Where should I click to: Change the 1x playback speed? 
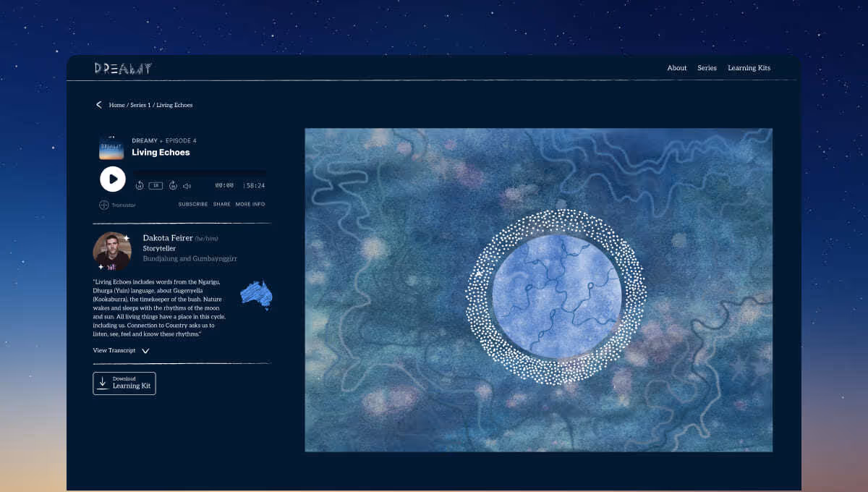pyautogui.click(x=156, y=186)
